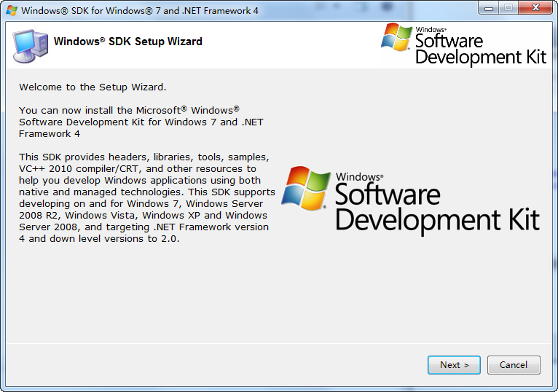Viewport: 558px width, 392px height.
Task: Click the header Software Development Kit logo
Action: coord(463,44)
